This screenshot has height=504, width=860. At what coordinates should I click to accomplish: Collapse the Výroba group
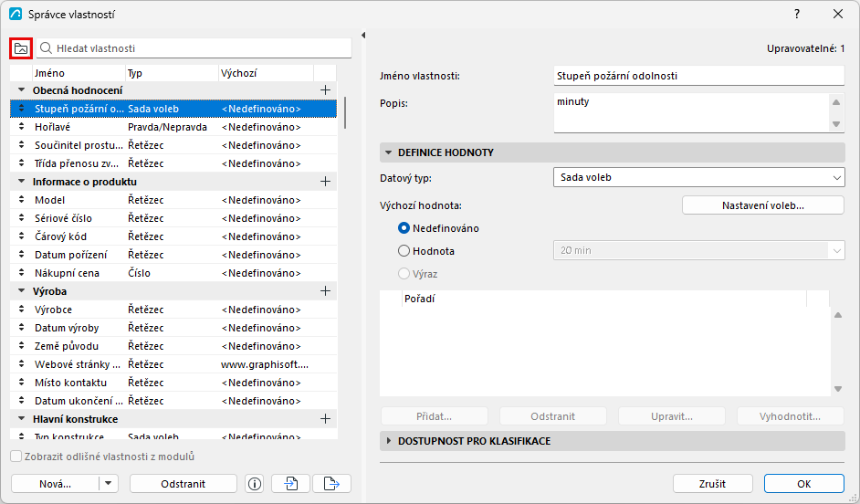[x=21, y=291]
